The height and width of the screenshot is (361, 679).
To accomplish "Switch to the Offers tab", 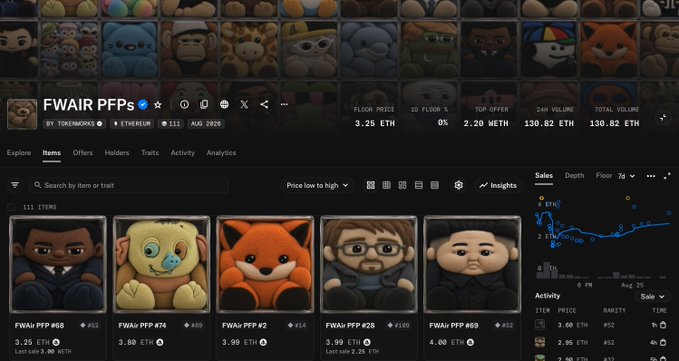I will [83, 153].
